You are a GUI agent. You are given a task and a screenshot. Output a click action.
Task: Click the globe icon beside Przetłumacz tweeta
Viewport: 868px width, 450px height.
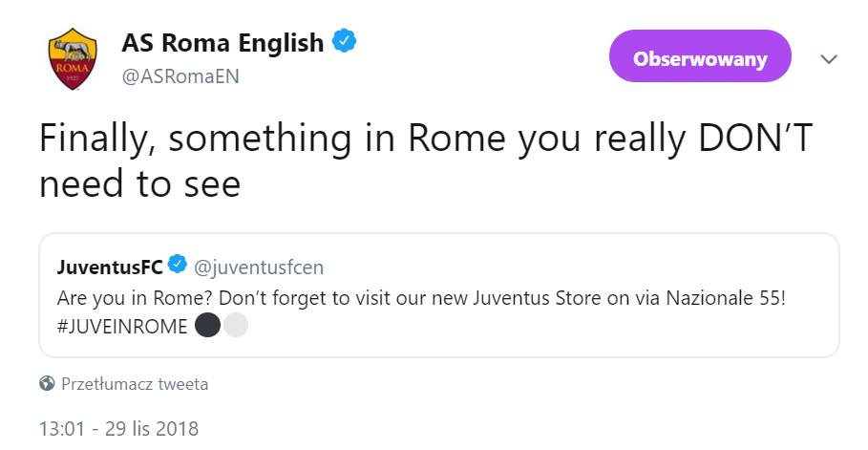click(47, 383)
